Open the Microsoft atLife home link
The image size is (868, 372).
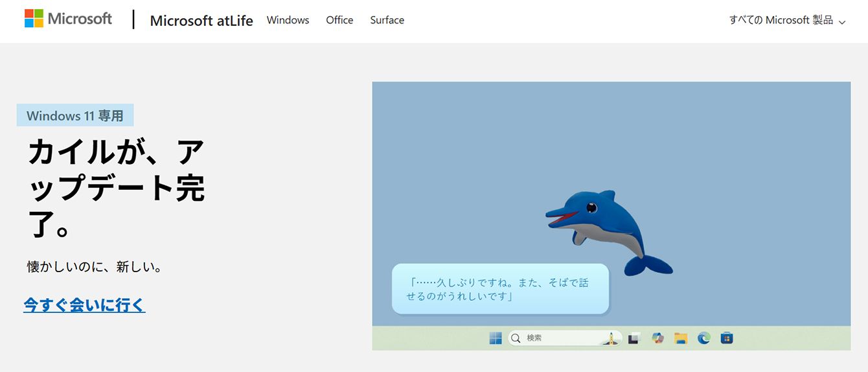pyautogui.click(x=201, y=20)
